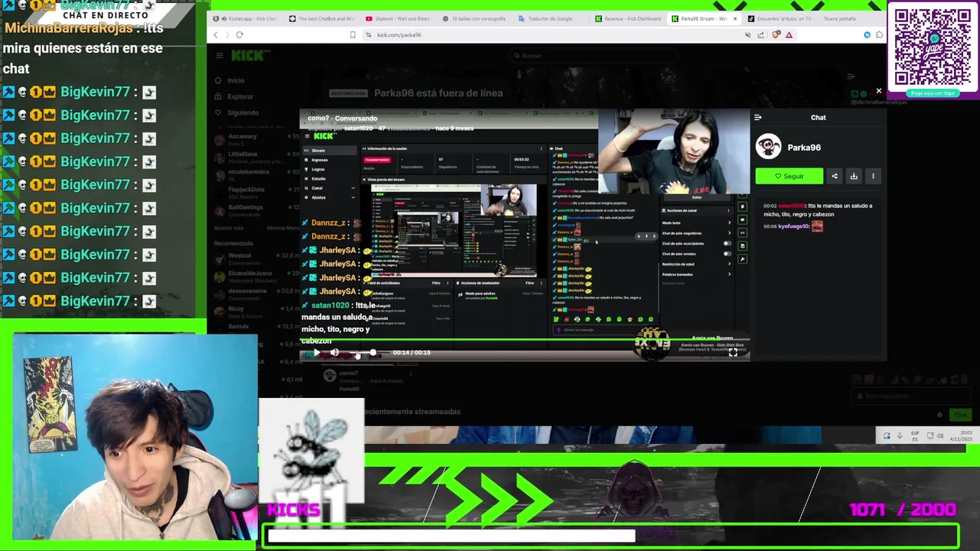This screenshot has height=551, width=980.
Task: Go back with the browser back arrow
Action: click(x=216, y=34)
